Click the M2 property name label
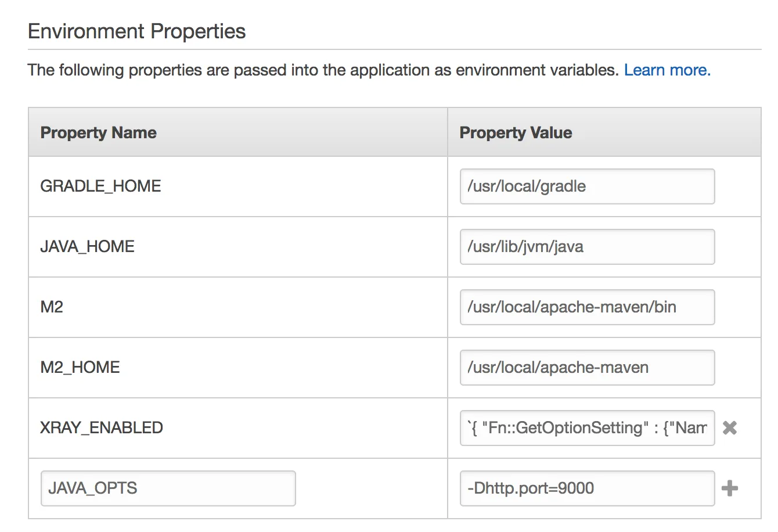Image resolution: width=778 pixels, height=532 pixels. click(52, 307)
